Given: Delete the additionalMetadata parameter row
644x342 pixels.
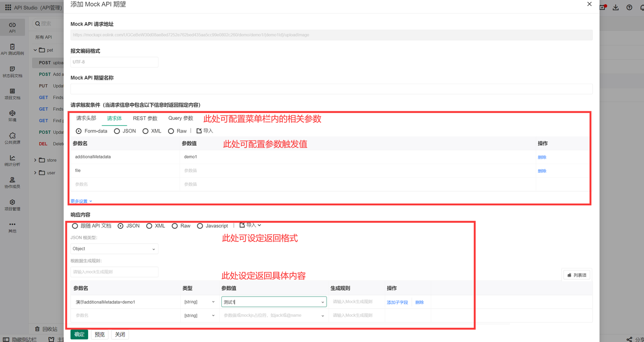Looking at the screenshot, I should 542,157.
